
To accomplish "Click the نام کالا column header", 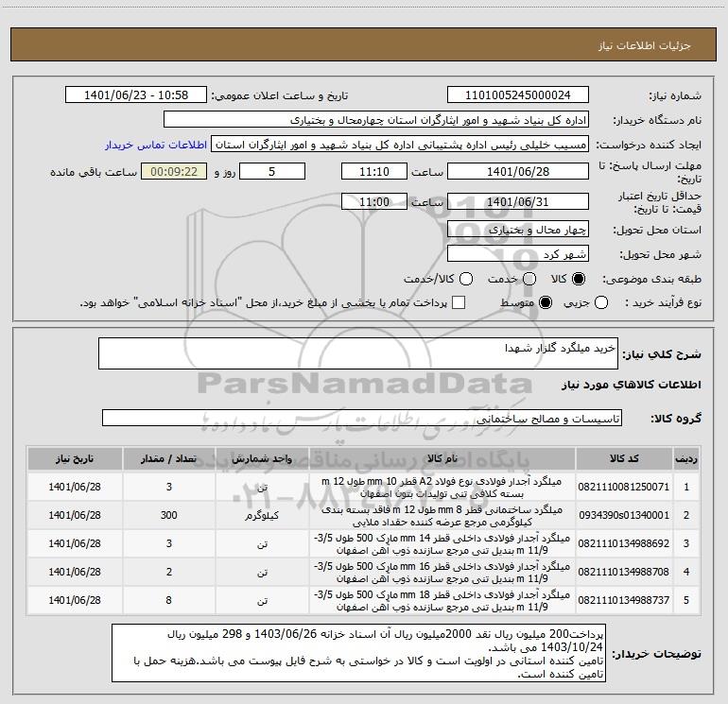I will pyautogui.click(x=442, y=459).
